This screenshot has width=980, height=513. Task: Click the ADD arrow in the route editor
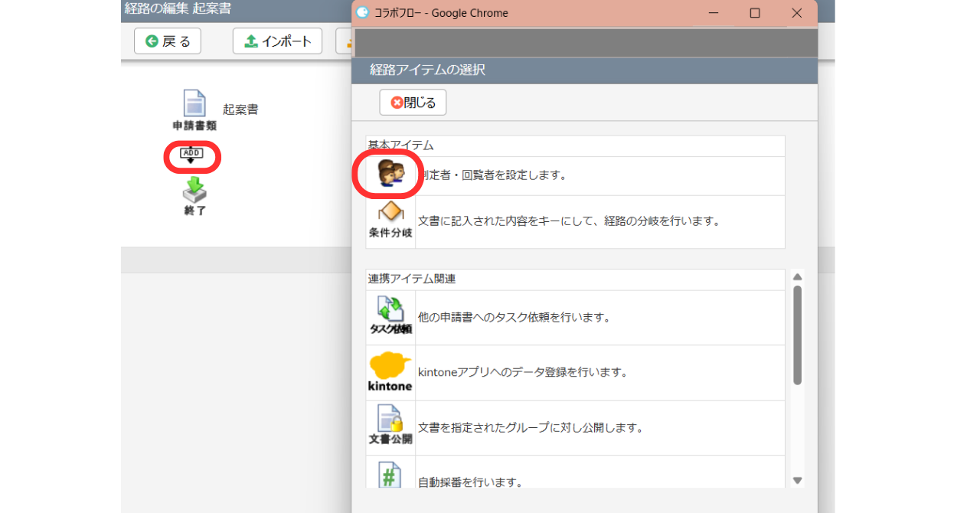(191, 155)
